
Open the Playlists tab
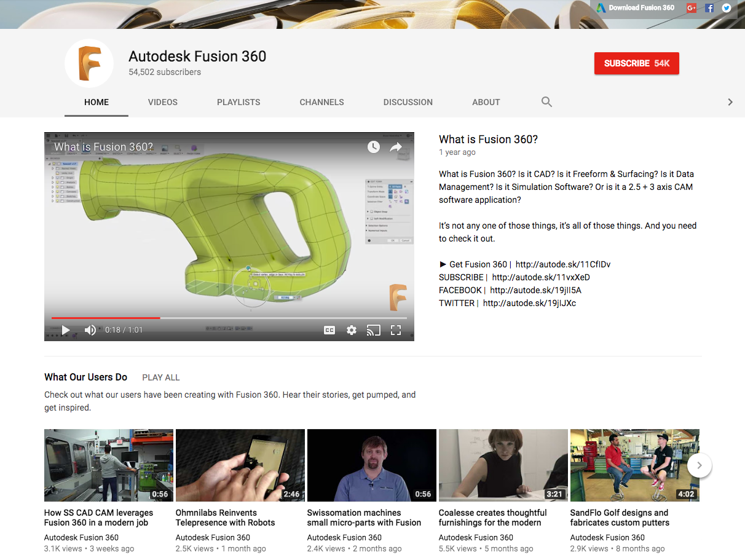point(238,102)
